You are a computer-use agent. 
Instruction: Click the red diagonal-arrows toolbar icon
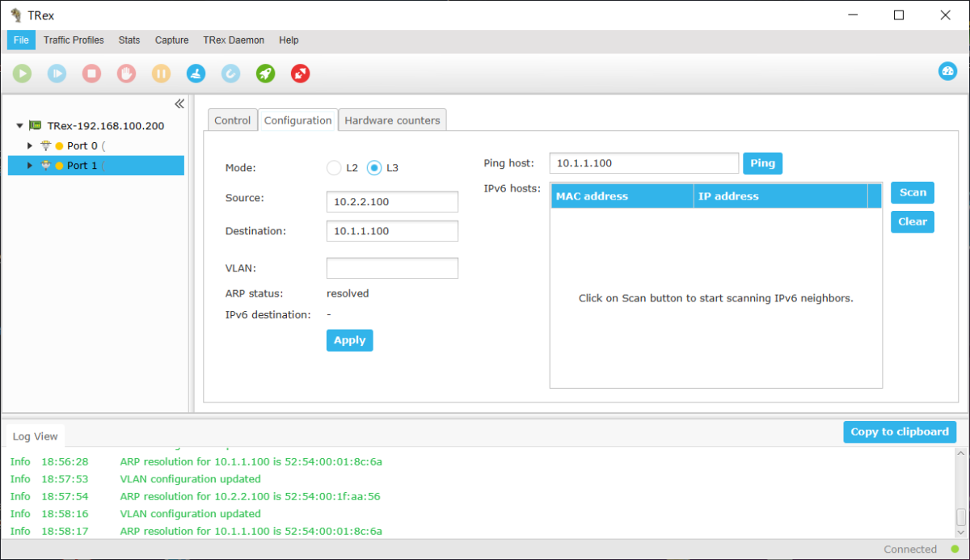[x=300, y=74]
